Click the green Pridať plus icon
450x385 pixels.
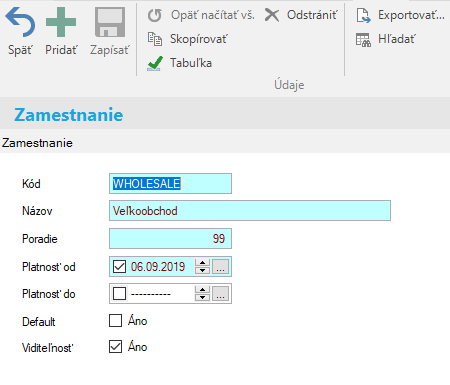[61, 22]
